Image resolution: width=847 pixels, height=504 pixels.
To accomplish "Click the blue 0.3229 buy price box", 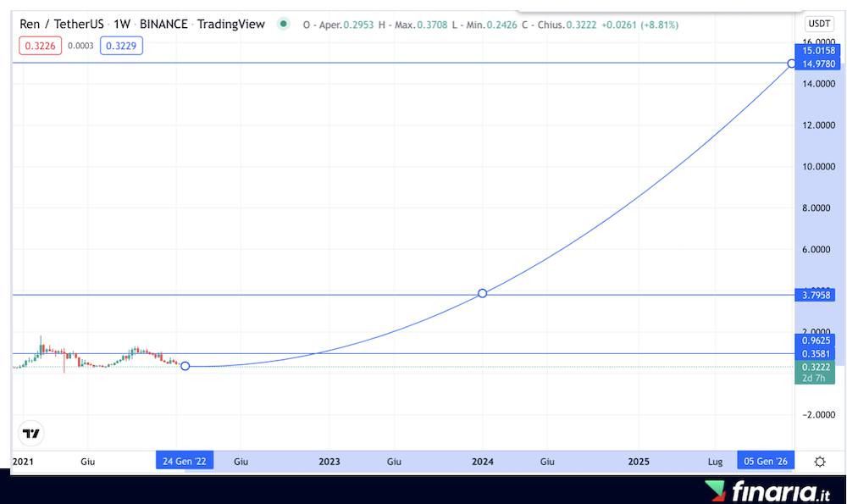I will 121,46.
